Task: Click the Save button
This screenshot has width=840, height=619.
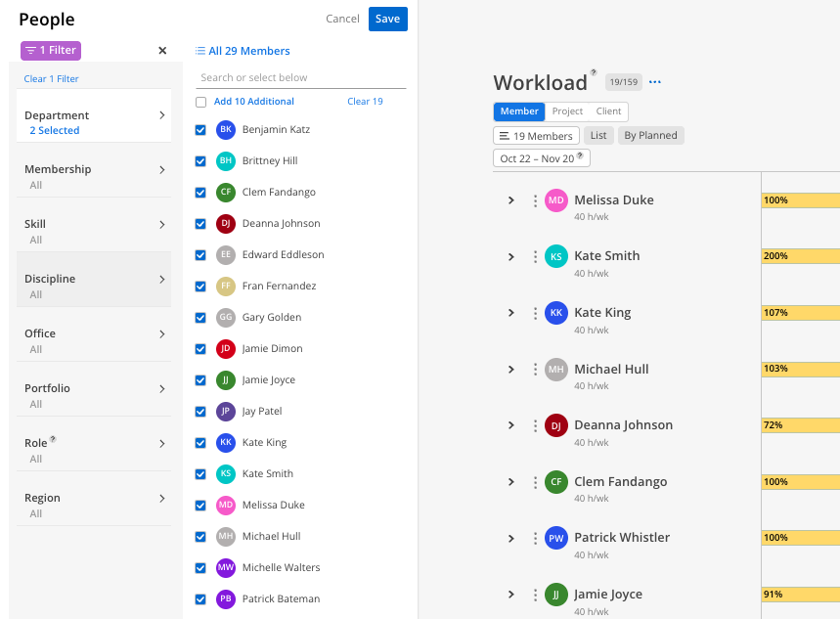Action: pos(388,19)
